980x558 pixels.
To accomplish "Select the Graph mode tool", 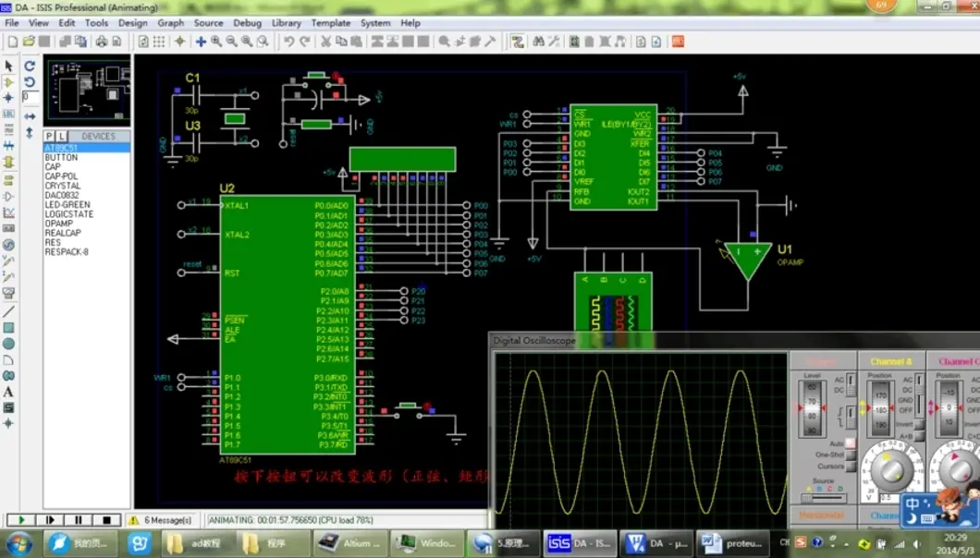I will 8,212.
